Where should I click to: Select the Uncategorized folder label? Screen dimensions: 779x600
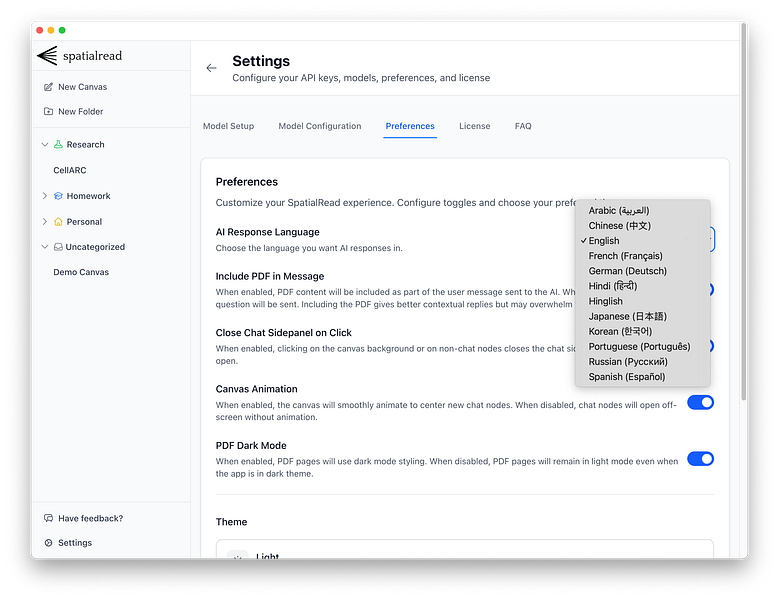click(95, 247)
